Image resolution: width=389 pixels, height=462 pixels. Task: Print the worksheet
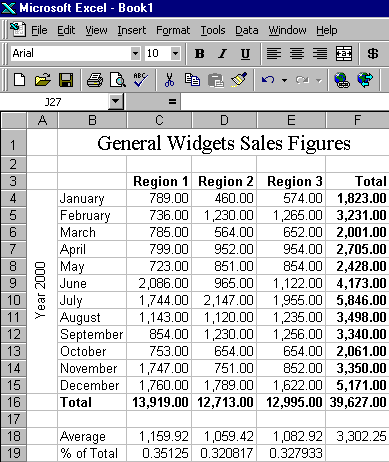point(95,80)
